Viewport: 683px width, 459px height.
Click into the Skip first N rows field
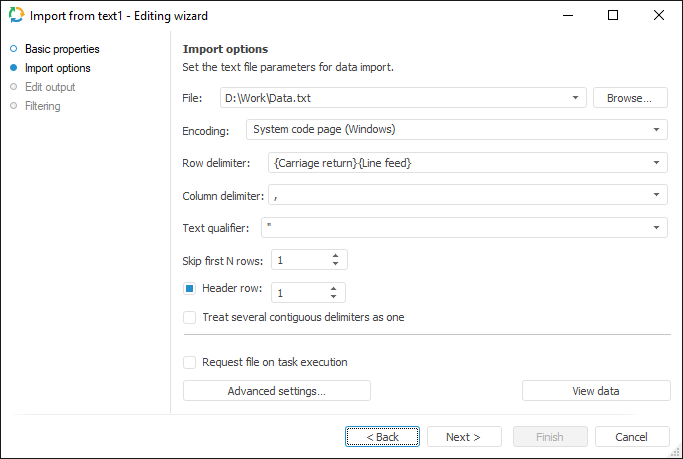pyautogui.click(x=298, y=260)
